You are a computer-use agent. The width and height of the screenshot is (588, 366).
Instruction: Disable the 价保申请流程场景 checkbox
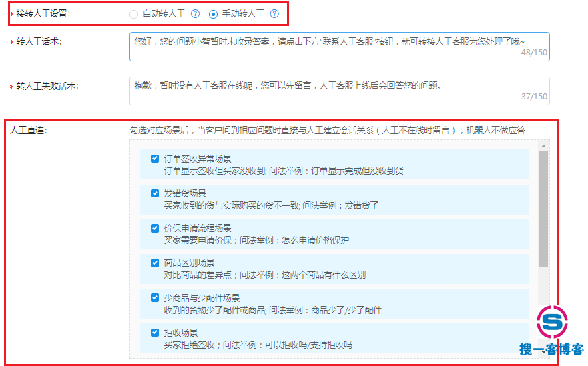pos(155,228)
